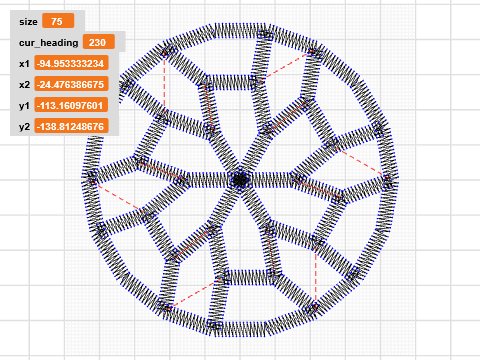The width and height of the screenshot is (480, 360).
Task: Click the rightmost rim node of the wheel
Action: coord(388,180)
